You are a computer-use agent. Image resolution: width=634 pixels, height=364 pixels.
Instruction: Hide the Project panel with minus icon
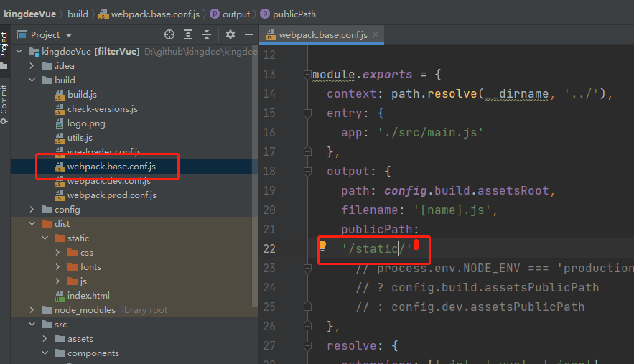click(x=249, y=34)
